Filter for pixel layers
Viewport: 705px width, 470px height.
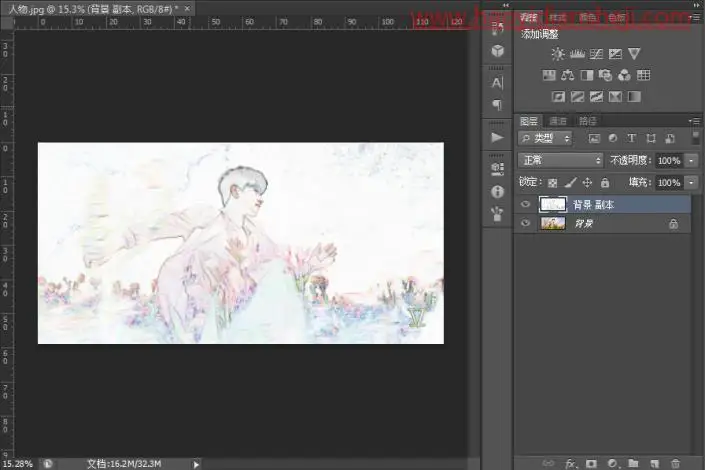pos(594,139)
